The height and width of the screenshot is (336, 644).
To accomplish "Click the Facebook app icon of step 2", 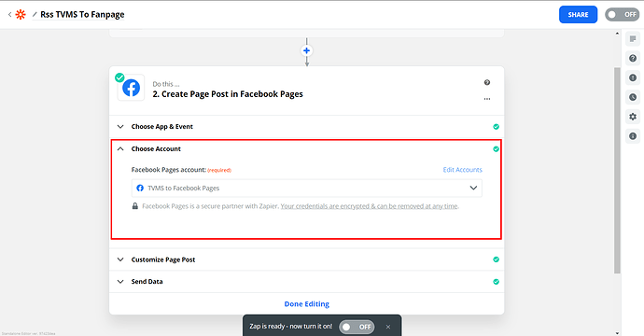I will coord(131,88).
